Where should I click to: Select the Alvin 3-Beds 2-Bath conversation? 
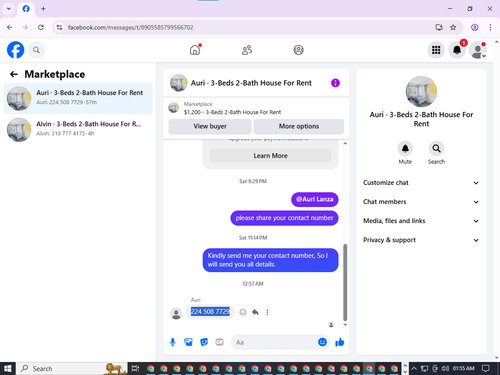coord(78,129)
